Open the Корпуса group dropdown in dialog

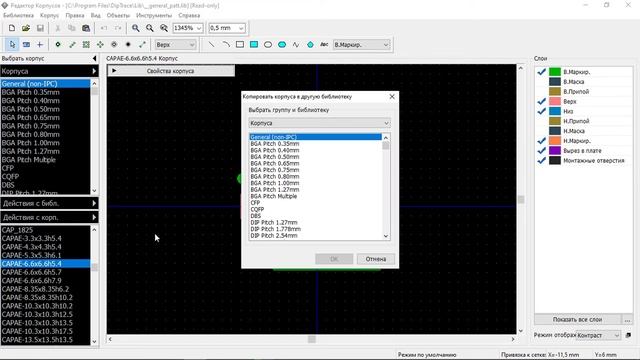point(319,123)
